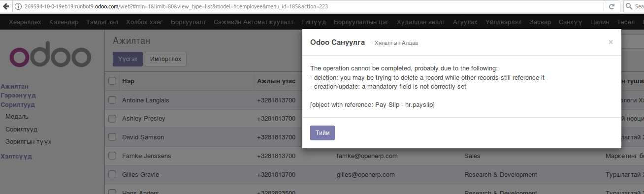Open Зорилгын түүх in the sidebar
The height and width of the screenshot is (194, 644).
(x=29, y=142)
